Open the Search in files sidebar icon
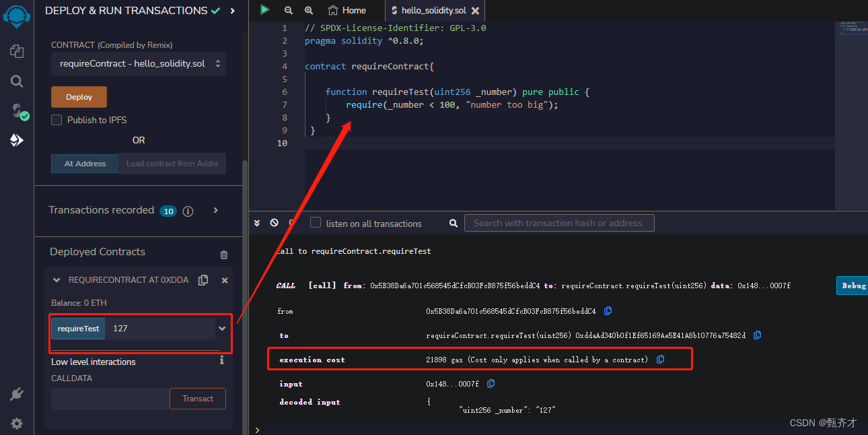 click(x=17, y=81)
